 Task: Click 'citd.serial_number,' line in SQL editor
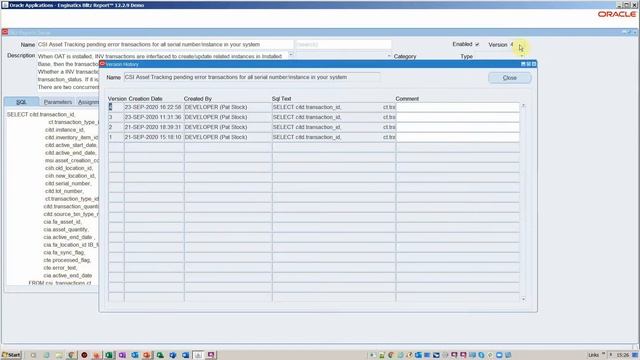(x=68, y=183)
